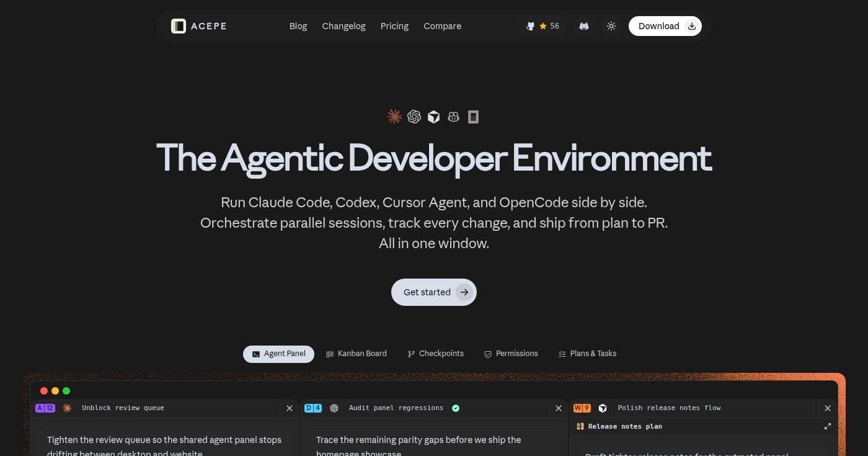Click the ACEPE logo in the navbar
868x456 pixels.
(x=198, y=26)
